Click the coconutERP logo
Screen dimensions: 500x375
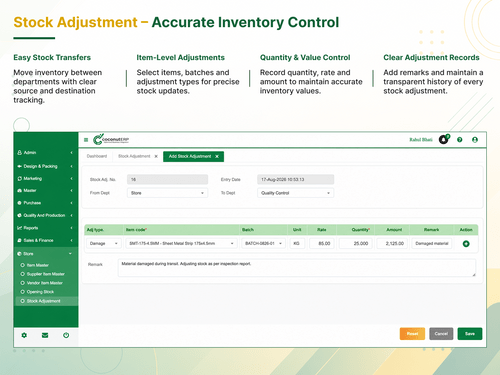tap(111, 140)
